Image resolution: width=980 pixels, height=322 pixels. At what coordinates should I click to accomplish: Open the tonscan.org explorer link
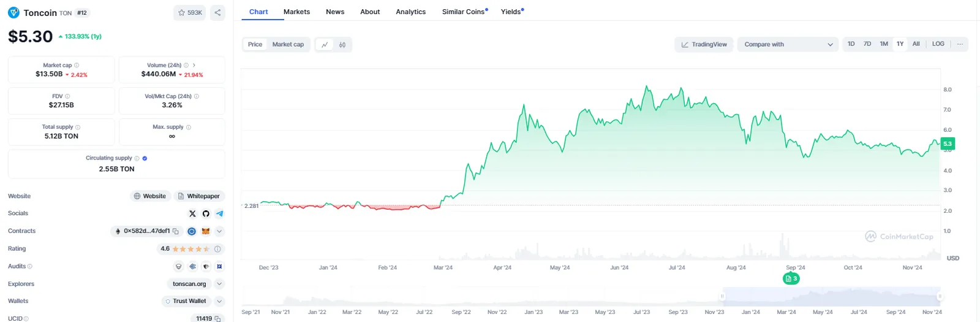[189, 284]
